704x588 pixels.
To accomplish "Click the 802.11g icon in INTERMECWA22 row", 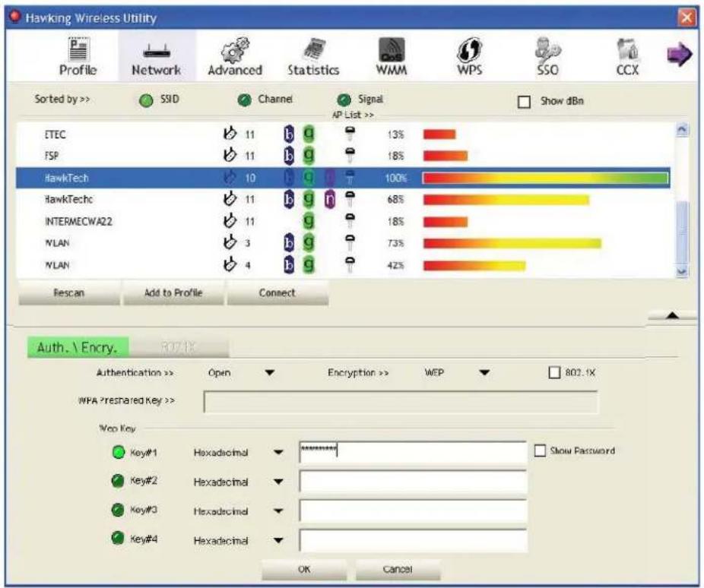I will point(309,220).
